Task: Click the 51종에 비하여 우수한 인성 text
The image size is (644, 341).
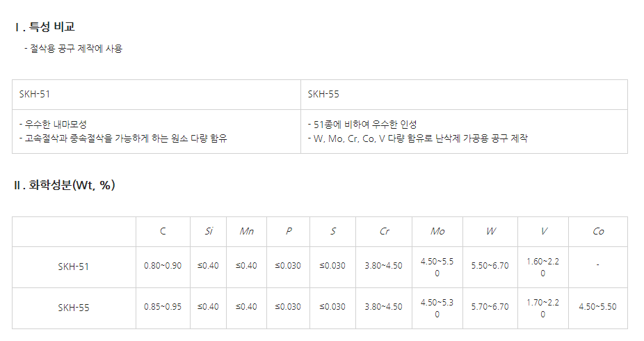Action: point(362,124)
